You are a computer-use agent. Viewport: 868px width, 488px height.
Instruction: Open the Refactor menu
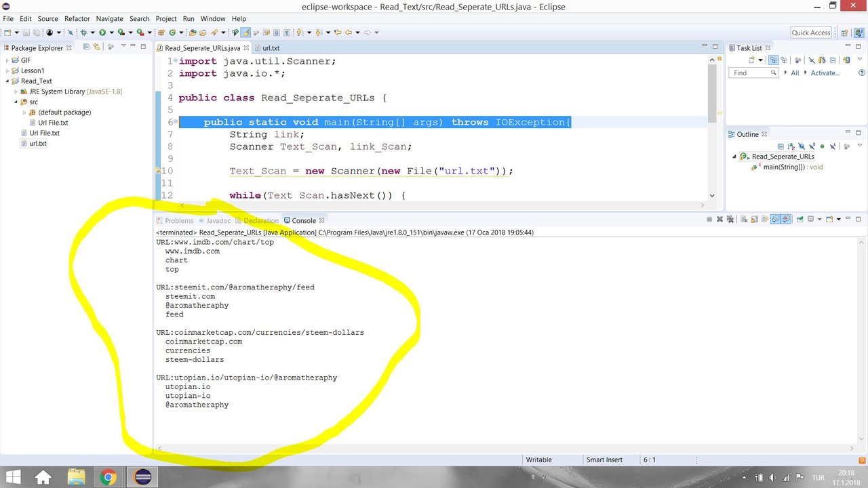[x=76, y=18]
